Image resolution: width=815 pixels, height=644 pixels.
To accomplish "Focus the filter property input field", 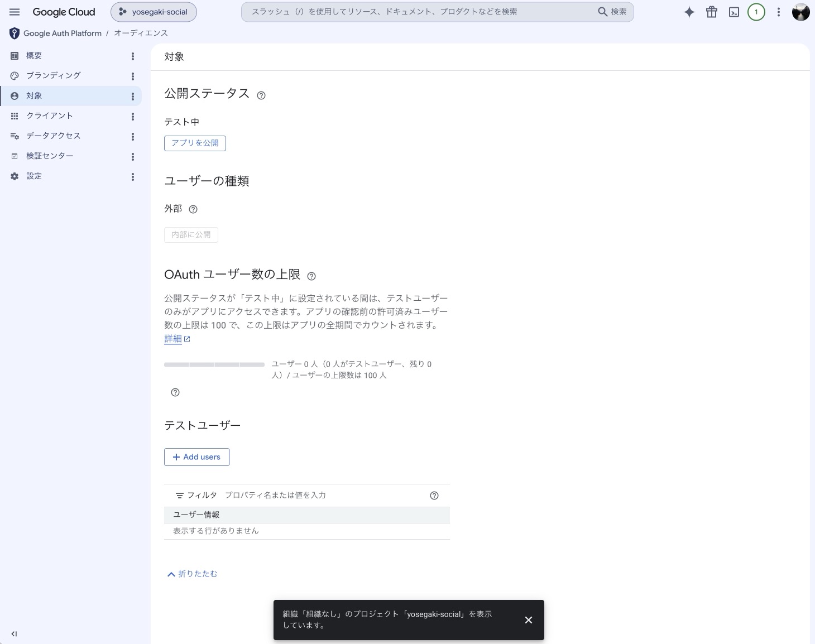I will pyautogui.click(x=324, y=496).
